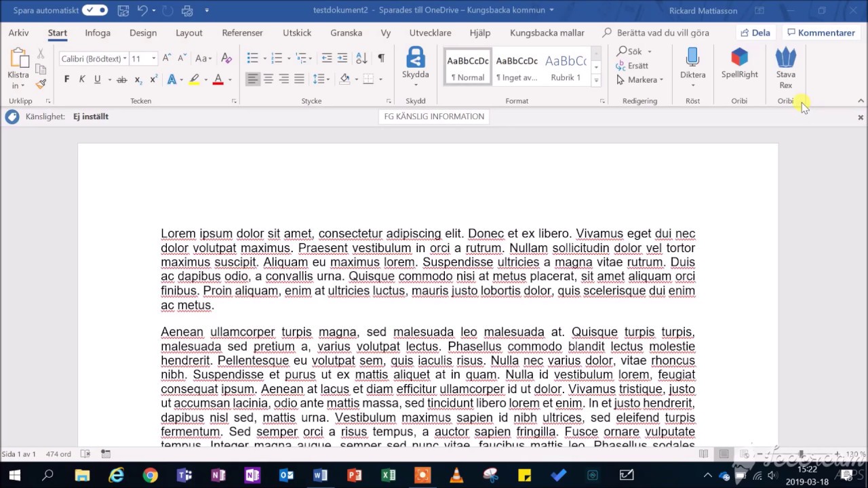Align text right

click(283, 79)
